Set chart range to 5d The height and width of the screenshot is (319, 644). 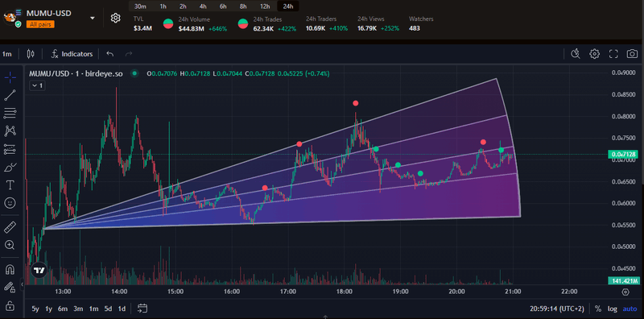[108, 309]
